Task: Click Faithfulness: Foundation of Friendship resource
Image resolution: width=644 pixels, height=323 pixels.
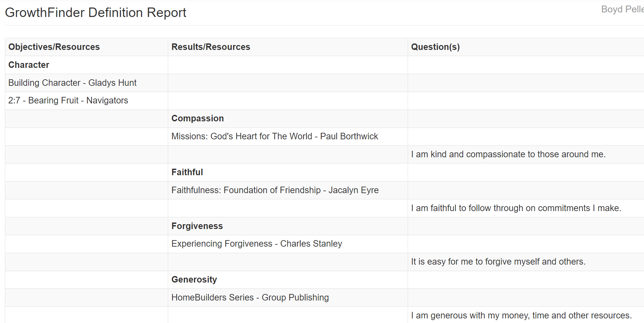Action: (275, 190)
